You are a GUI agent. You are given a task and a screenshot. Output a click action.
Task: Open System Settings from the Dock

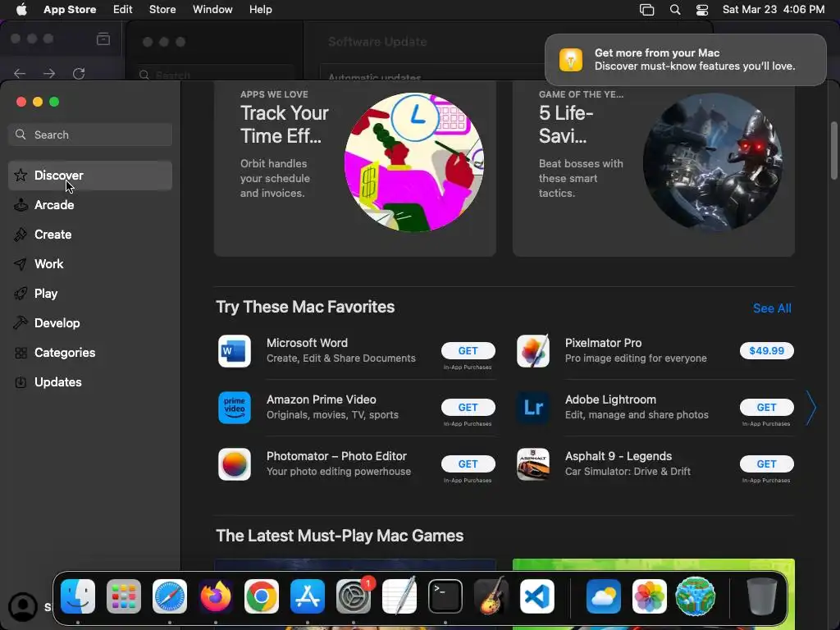(x=354, y=596)
